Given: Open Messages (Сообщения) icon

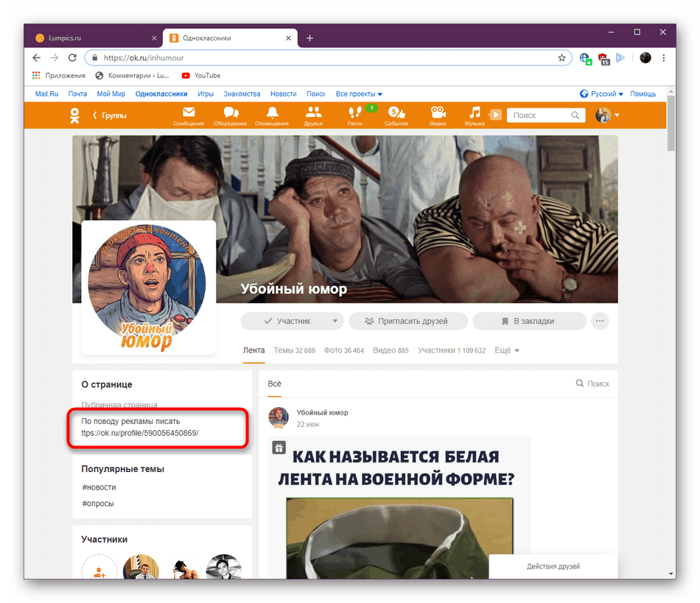Looking at the screenshot, I should (x=189, y=116).
